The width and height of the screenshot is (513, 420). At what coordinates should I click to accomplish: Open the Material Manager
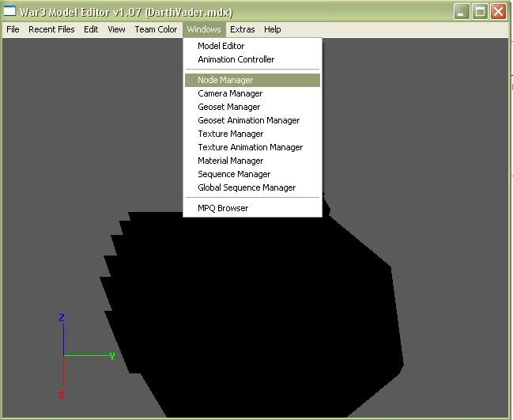click(x=252, y=161)
